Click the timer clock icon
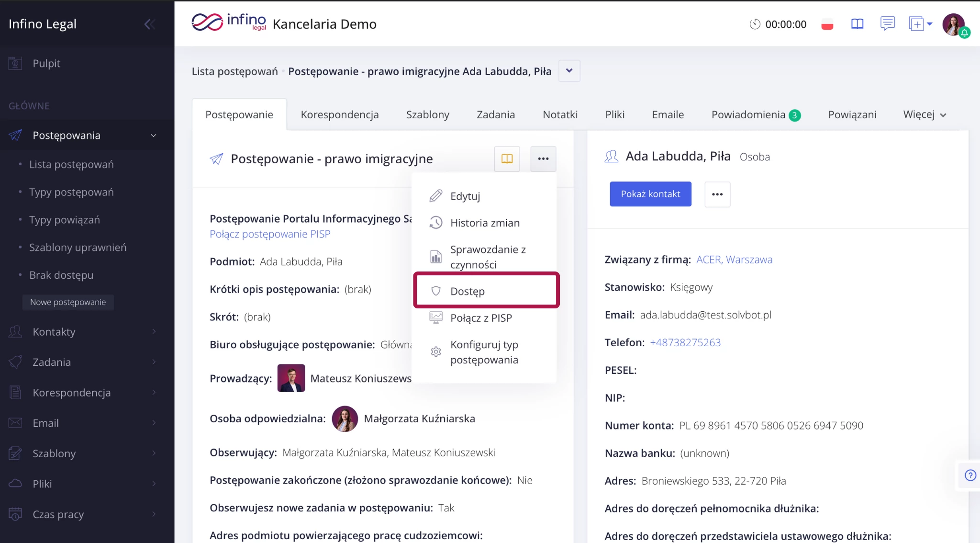 click(x=755, y=24)
